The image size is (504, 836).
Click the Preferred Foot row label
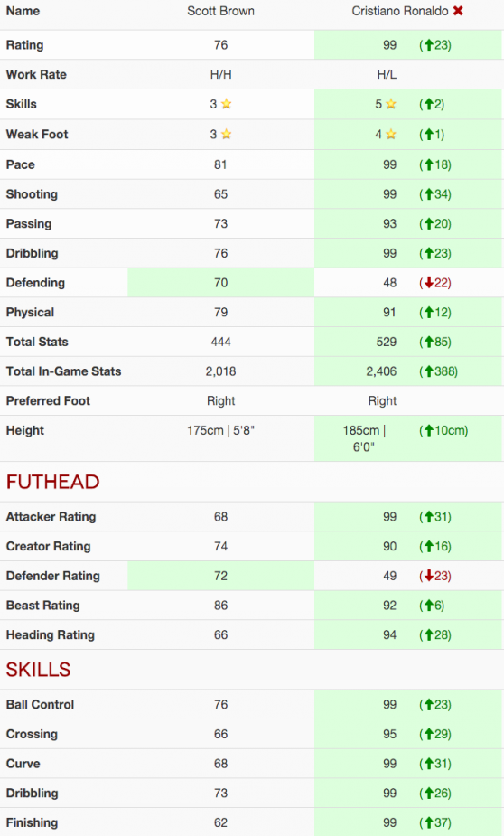[48, 401]
